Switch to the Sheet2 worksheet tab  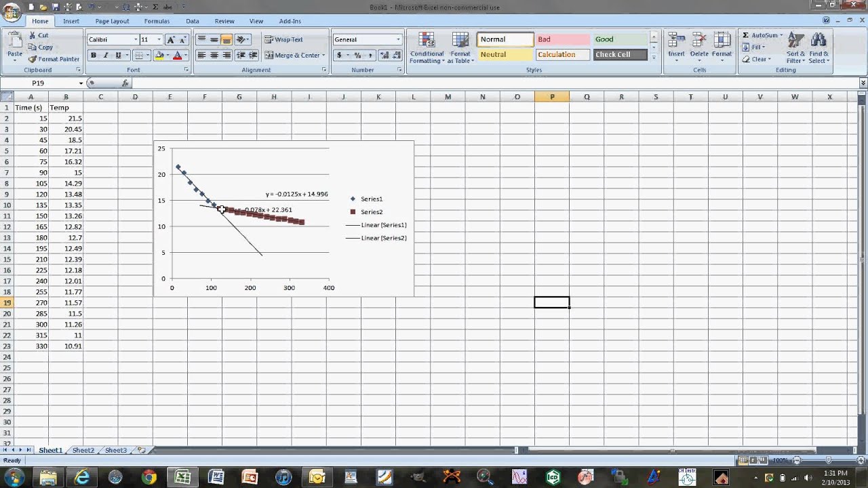click(x=83, y=450)
